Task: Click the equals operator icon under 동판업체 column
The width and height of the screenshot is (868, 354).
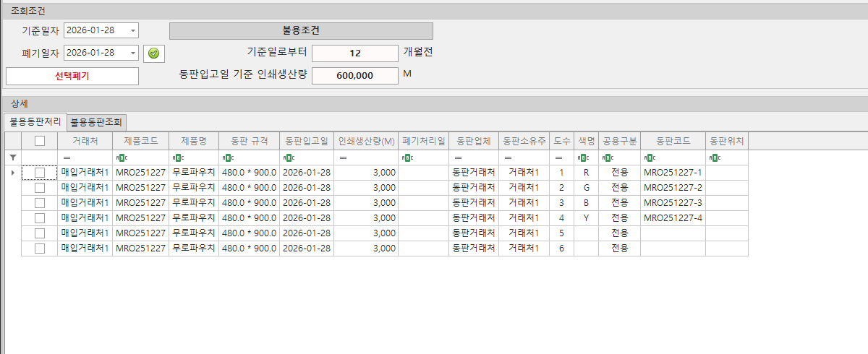Action: (457, 157)
